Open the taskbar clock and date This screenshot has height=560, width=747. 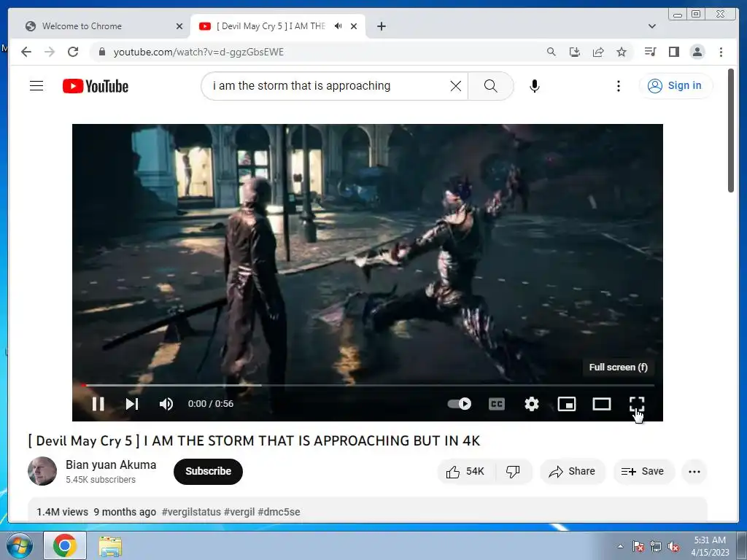tap(710, 546)
